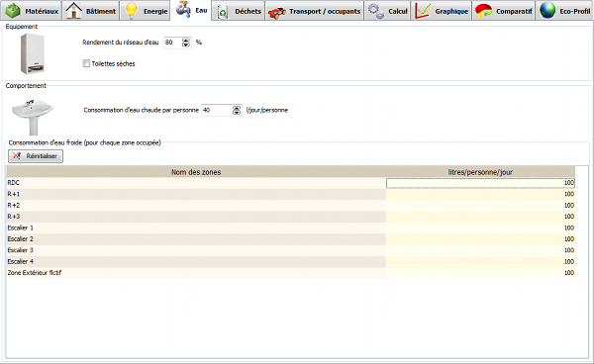
Task: Select the Eau tab
Action: (x=191, y=10)
